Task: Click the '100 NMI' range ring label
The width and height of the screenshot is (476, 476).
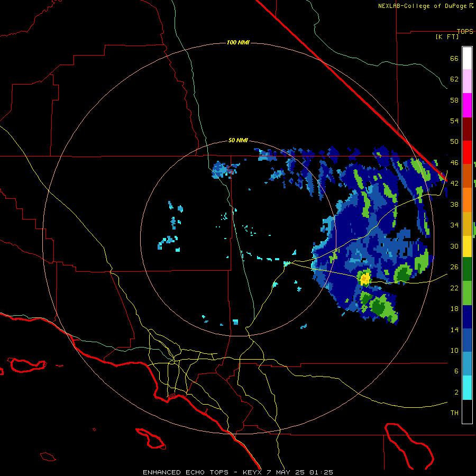Action: coord(238,42)
